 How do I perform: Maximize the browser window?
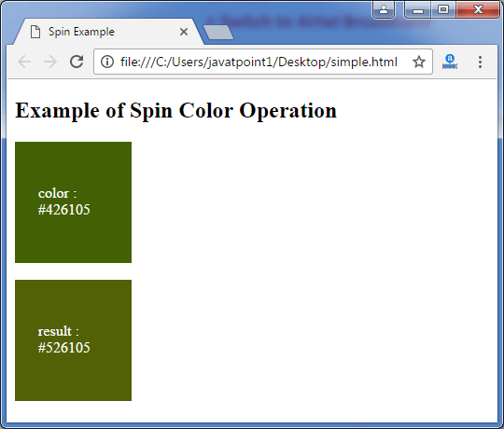pyautogui.click(x=443, y=10)
